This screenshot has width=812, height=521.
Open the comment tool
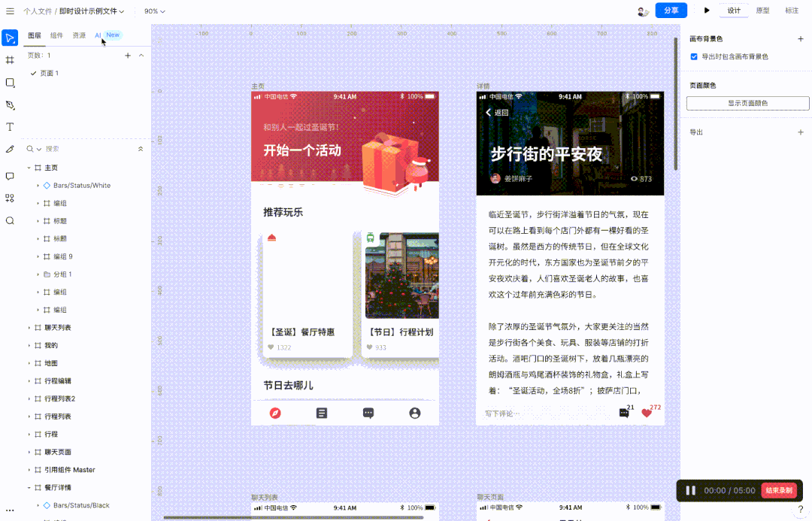[x=10, y=175]
